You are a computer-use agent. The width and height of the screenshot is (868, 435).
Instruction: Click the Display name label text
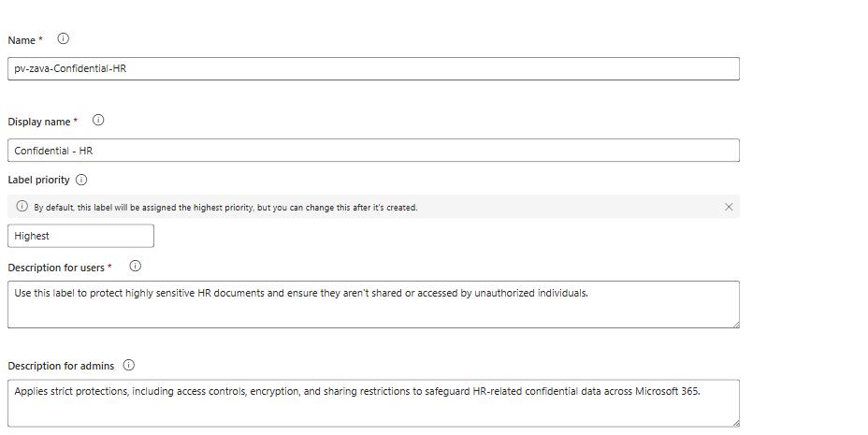(x=38, y=122)
